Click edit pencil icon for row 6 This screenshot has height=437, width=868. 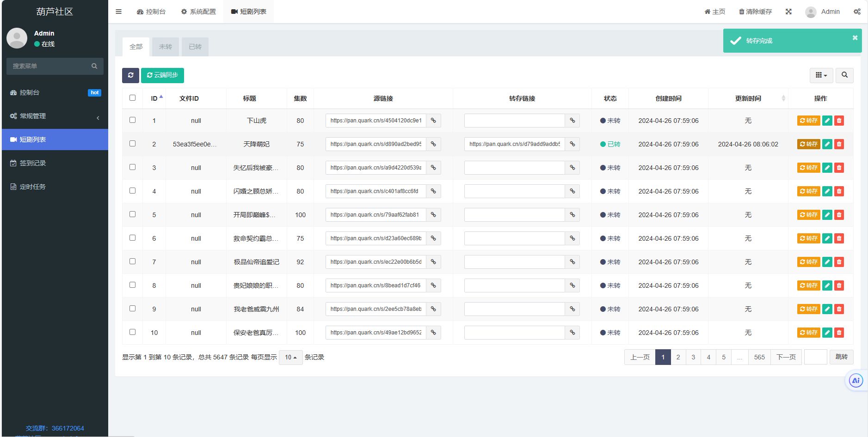[827, 238]
